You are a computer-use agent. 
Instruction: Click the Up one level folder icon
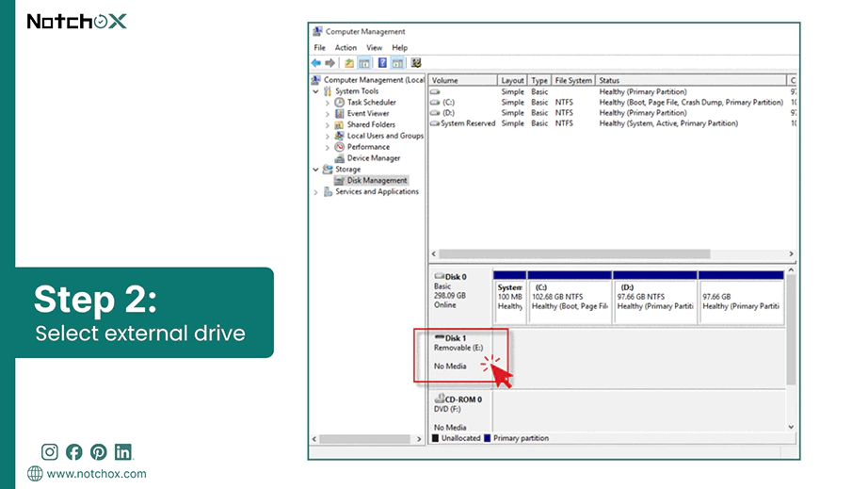tap(349, 63)
